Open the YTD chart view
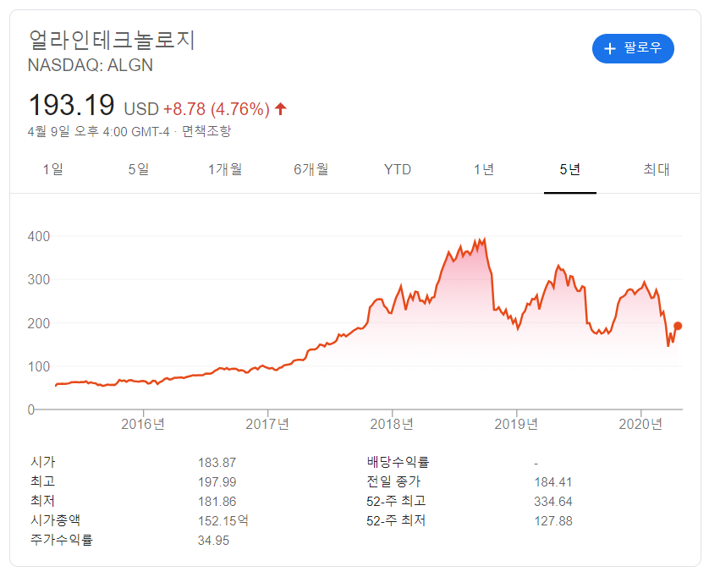 pyautogui.click(x=397, y=169)
